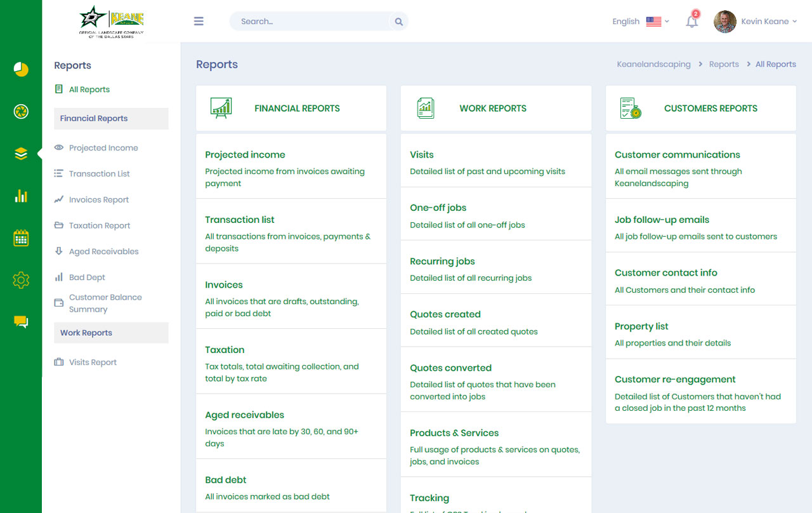The height and width of the screenshot is (513, 812).
Task: Open the pie chart dashboard icon in sidebar
Action: click(x=21, y=70)
